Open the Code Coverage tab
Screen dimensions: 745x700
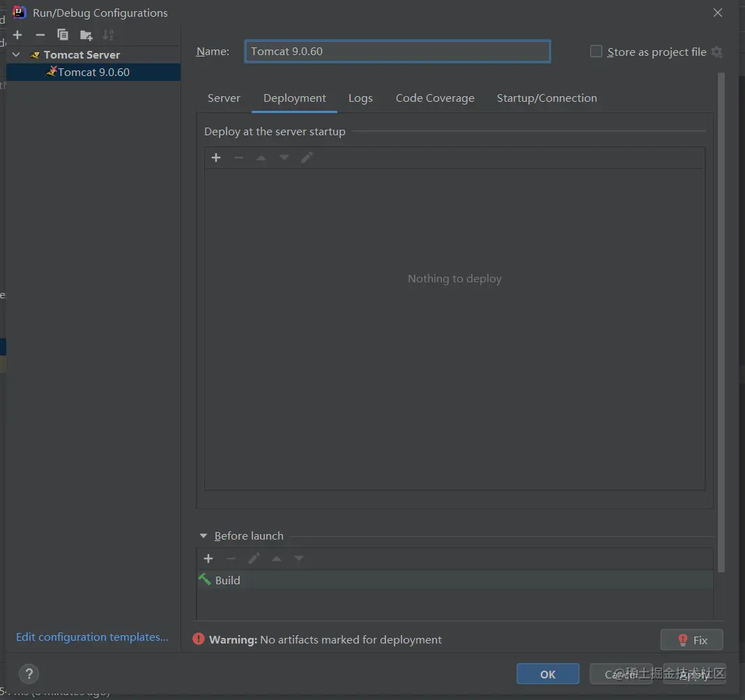[x=435, y=98]
